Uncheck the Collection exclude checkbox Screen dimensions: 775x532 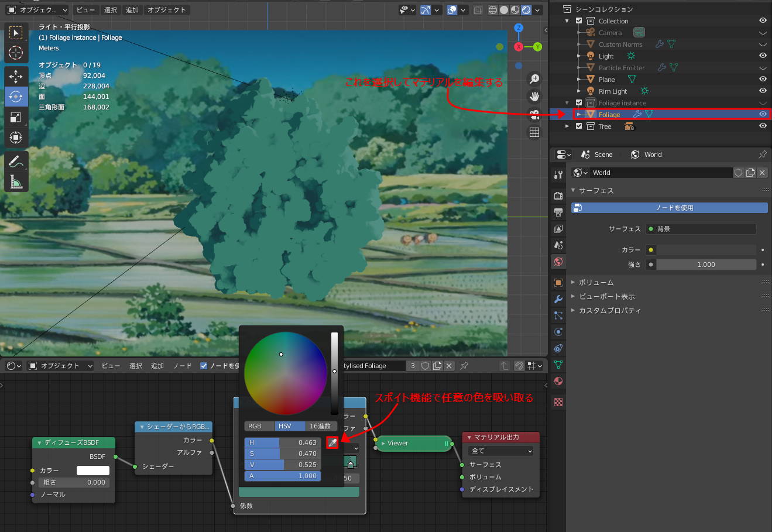[x=579, y=20]
